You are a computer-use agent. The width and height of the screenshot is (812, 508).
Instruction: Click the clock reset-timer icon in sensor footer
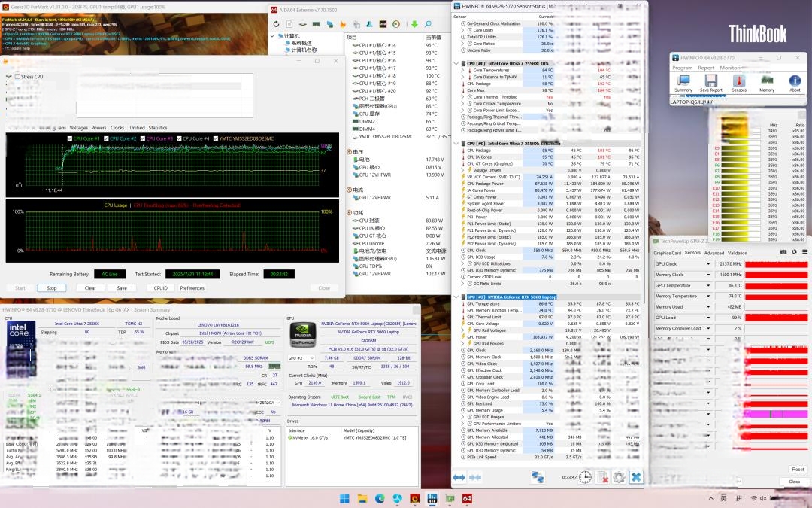point(585,477)
